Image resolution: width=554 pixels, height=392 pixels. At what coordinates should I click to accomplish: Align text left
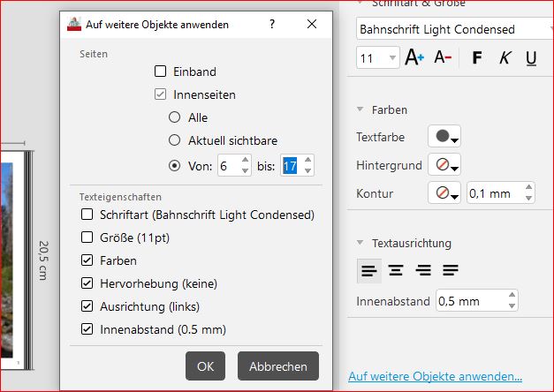pos(368,270)
